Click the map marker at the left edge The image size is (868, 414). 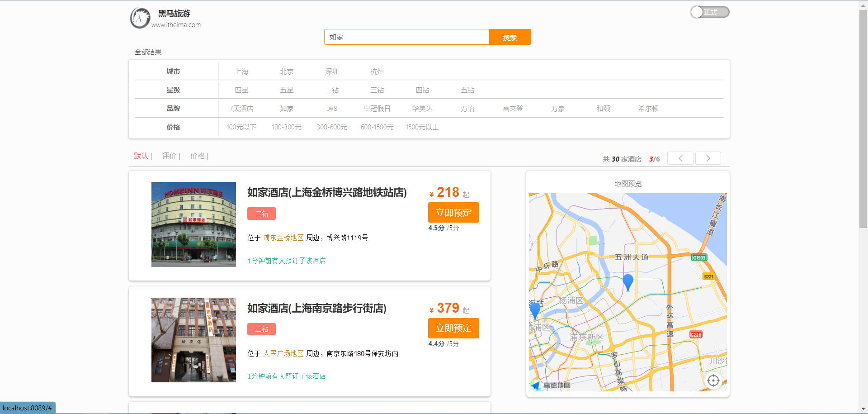click(535, 311)
